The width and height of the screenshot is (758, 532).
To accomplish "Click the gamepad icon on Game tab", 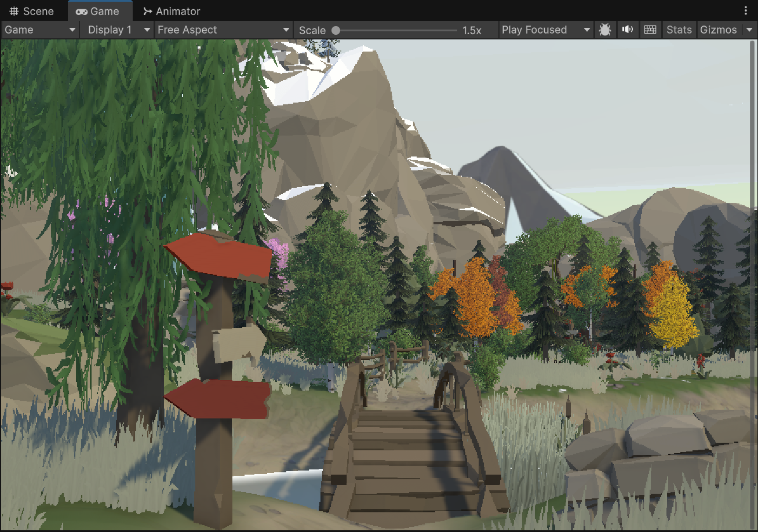I will 82,12.
